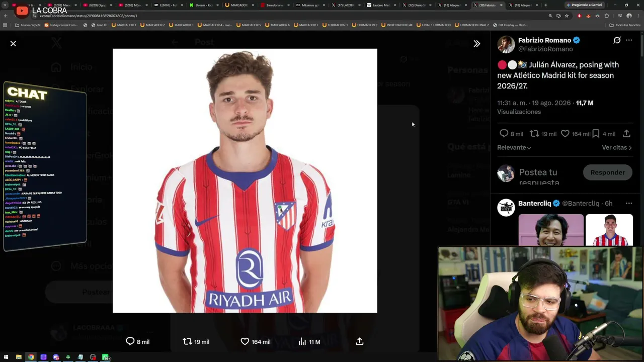
Task: Bookmark the post with the 4 mil icon
Action: click(x=596, y=134)
